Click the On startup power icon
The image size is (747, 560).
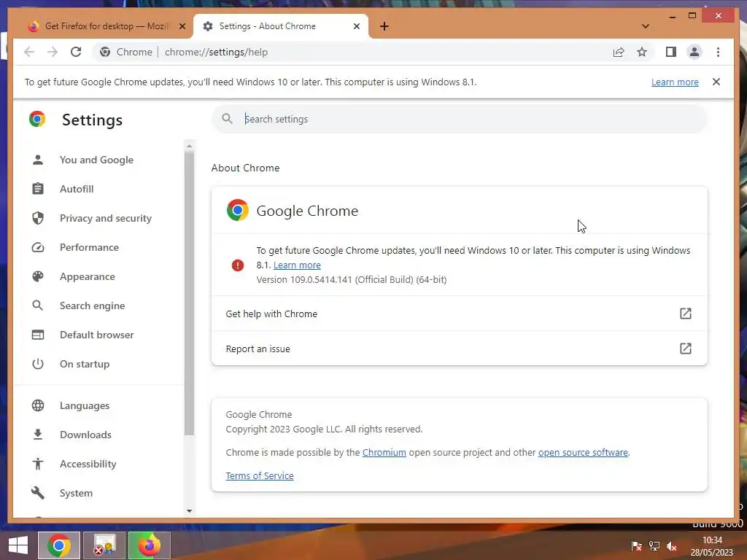[x=38, y=364]
